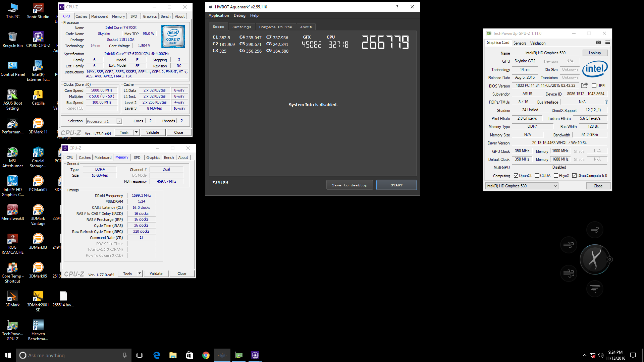Open Task View on the taskbar
Viewport: 644px width, 362px height.
pyautogui.click(x=140, y=355)
